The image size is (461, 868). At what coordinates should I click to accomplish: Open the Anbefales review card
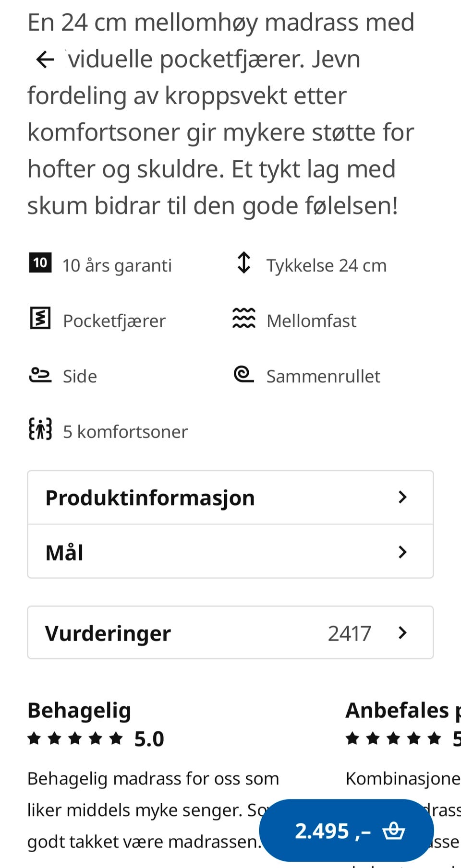pyautogui.click(x=398, y=711)
